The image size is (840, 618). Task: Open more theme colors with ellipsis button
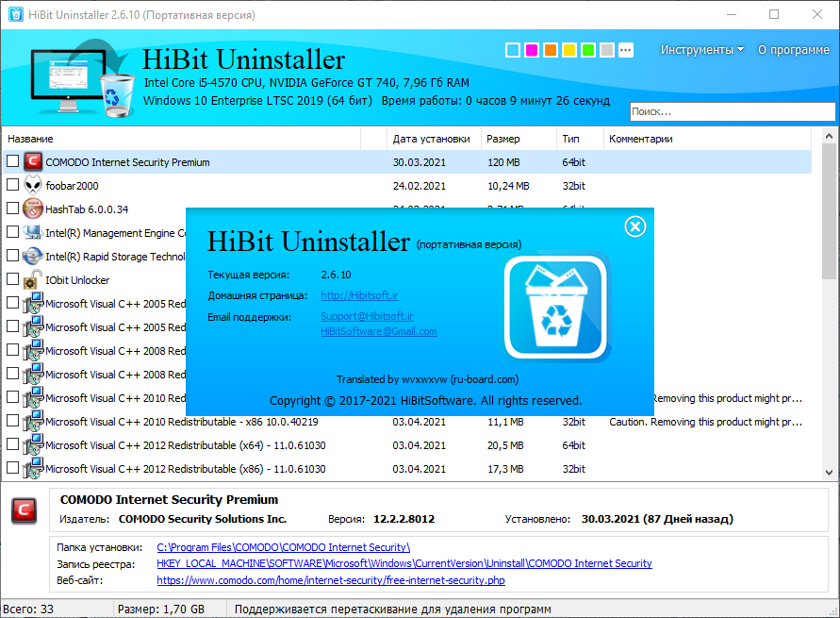[x=626, y=50]
